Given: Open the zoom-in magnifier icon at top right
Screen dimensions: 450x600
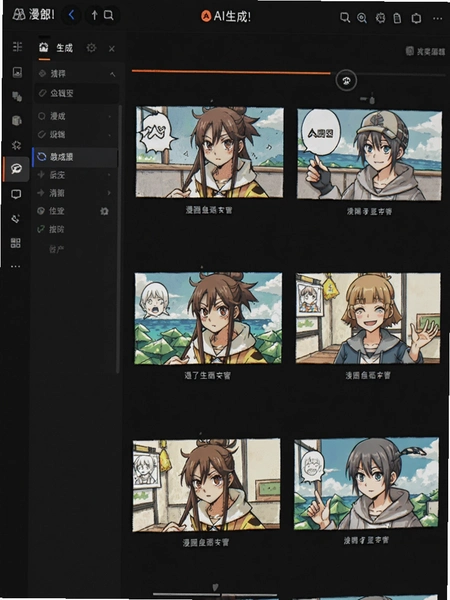Looking at the screenshot, I should [x=362, y=18].
